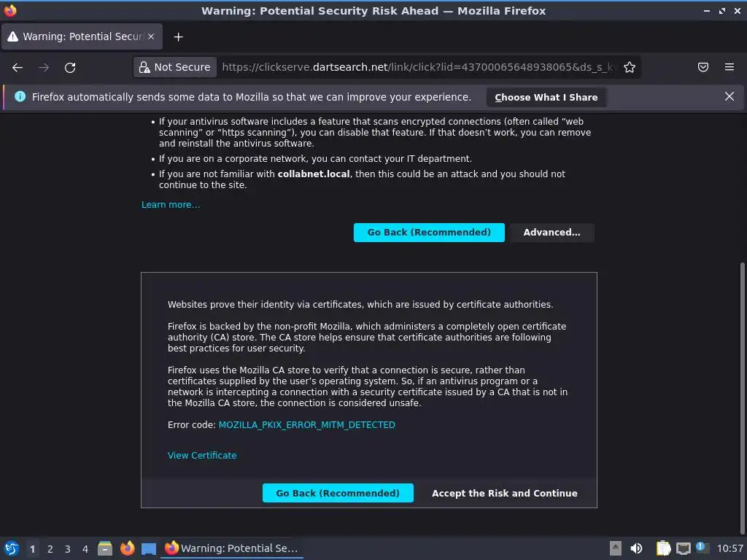Screen dimensions: 747x560
Task: Open the Learn more link
Action: pyautogui.click(x=171, y=205)
